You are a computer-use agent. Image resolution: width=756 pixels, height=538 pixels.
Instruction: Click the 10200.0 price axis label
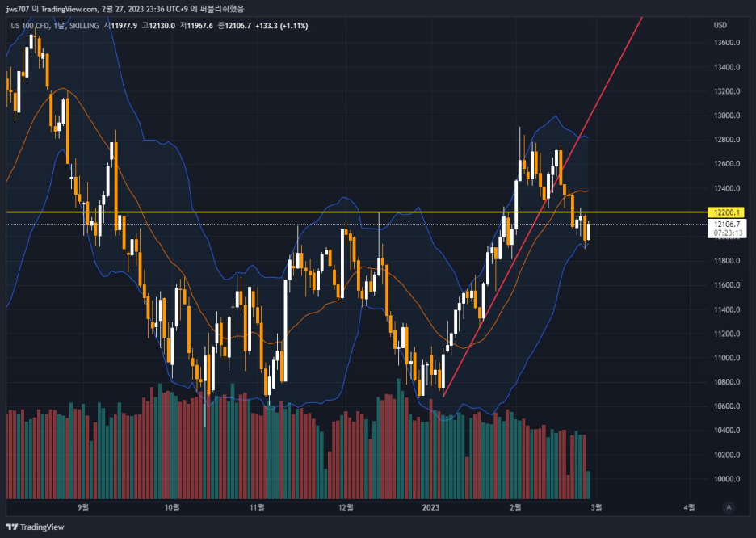(727, 455)
